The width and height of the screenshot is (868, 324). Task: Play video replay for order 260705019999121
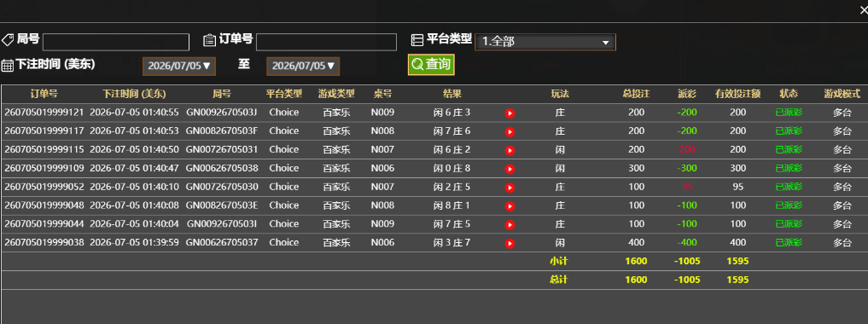(510, 113)
